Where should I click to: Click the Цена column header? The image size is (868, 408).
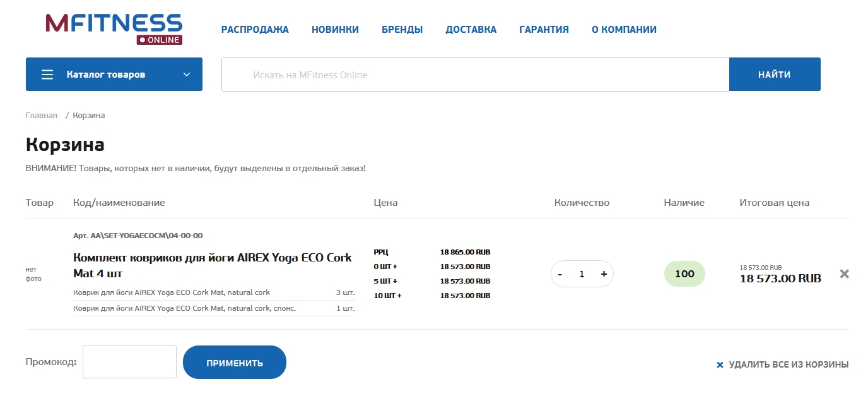click(x=385, y=203)
